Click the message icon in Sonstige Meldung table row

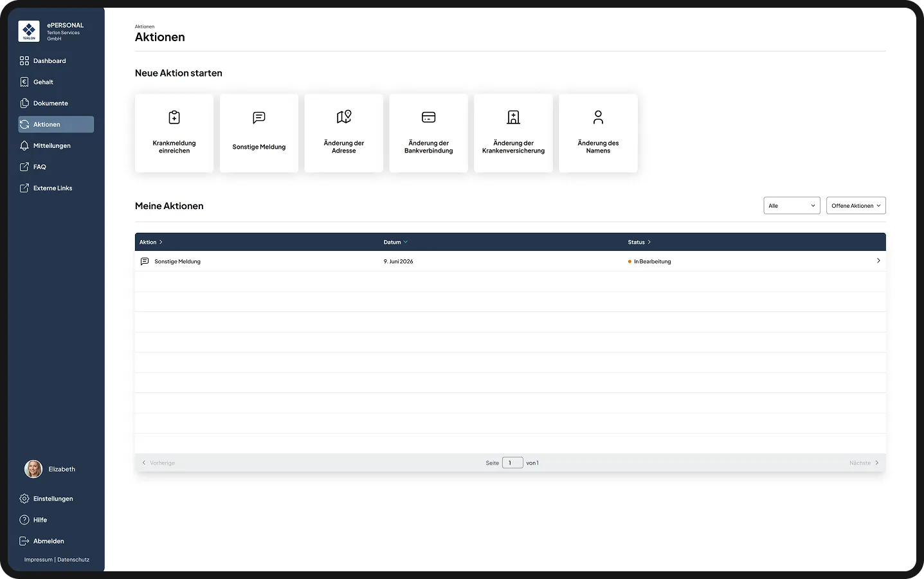pos(145,261)
